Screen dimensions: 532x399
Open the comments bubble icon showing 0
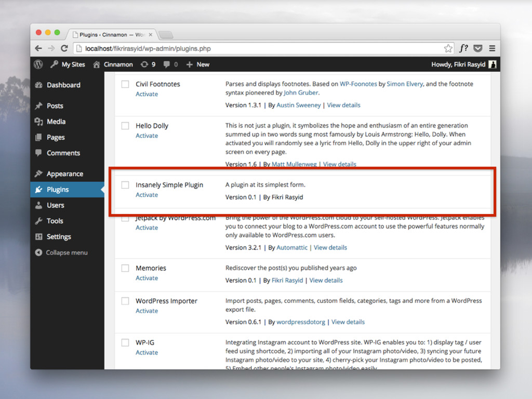pyautogui.click(x=166, y=64)
